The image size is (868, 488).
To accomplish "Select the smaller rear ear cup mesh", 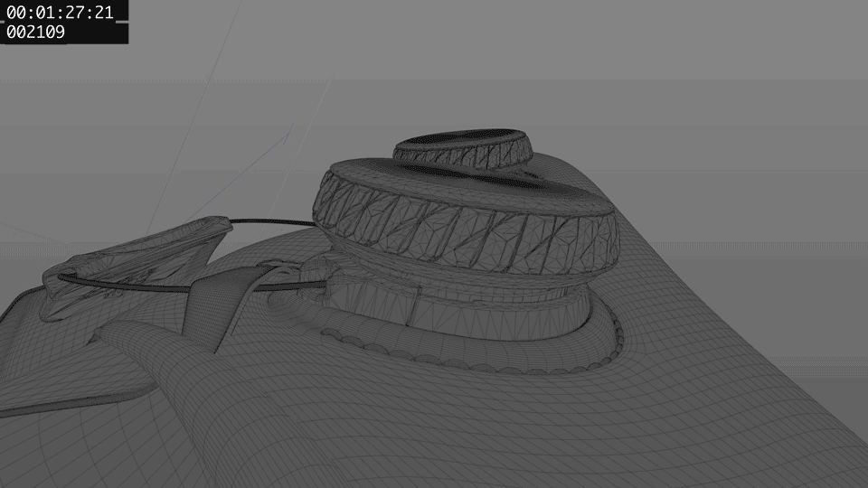I will [463, 148].
